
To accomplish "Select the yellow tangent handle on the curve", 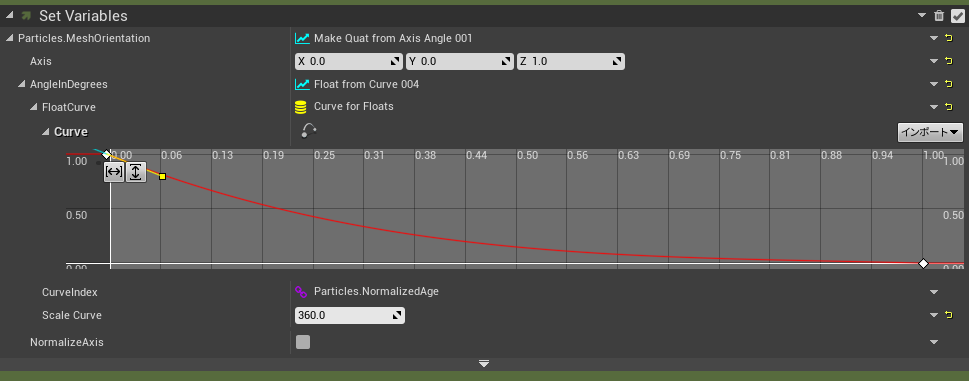I will click(x=163, y=177).
